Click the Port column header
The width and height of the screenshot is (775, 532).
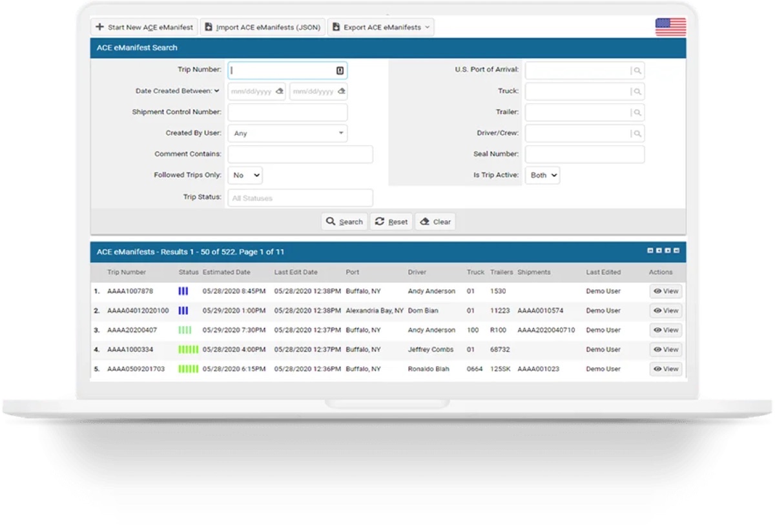[353, 272]
